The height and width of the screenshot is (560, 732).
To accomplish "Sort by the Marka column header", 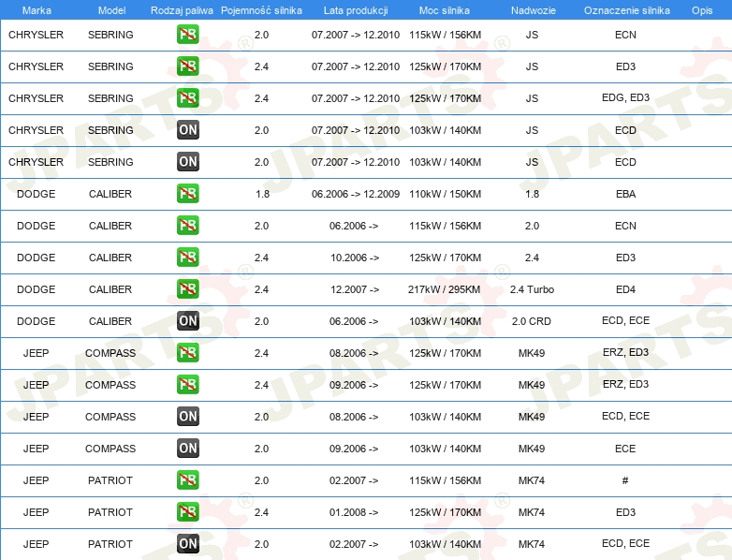I will click(36, 9).
